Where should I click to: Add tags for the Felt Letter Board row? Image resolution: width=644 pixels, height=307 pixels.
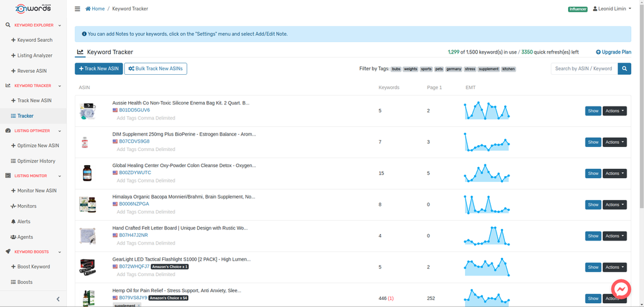[x=146, y=243]
